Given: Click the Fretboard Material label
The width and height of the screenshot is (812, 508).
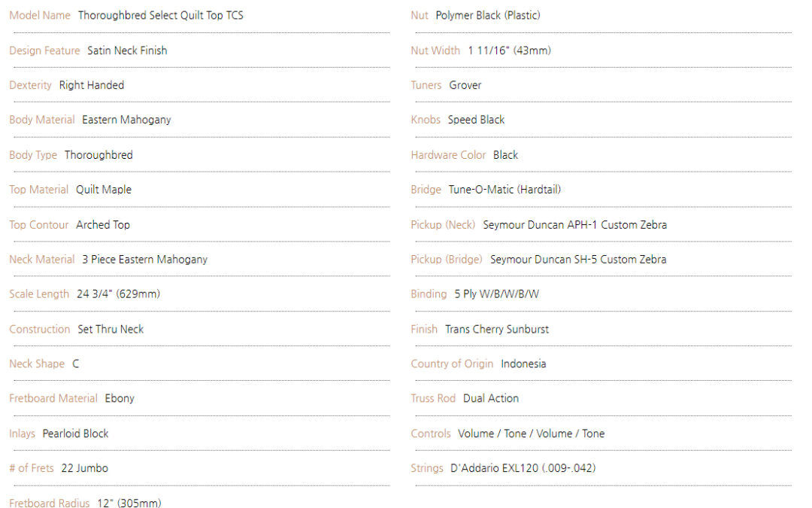Looking at the screenshot, I should point(53,398).
